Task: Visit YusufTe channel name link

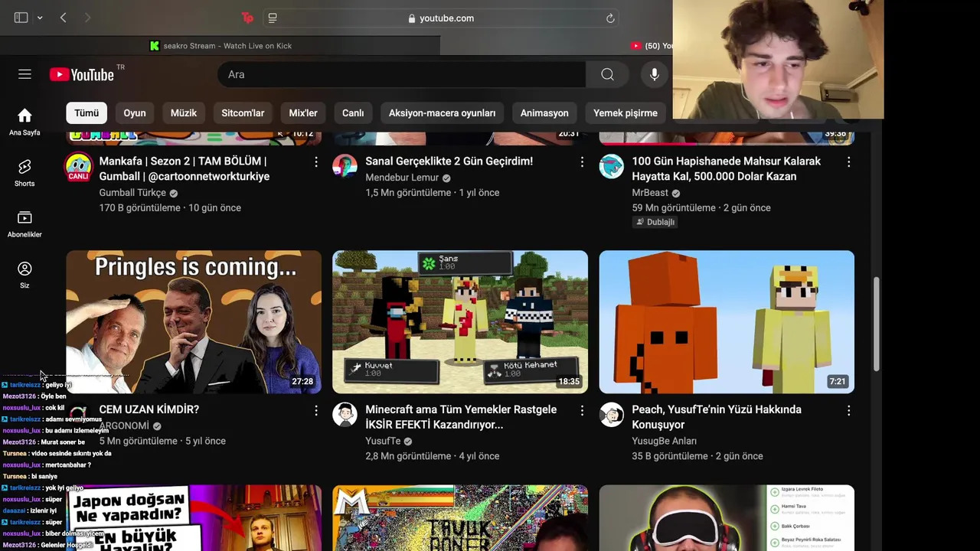Action: coord(383,441)
